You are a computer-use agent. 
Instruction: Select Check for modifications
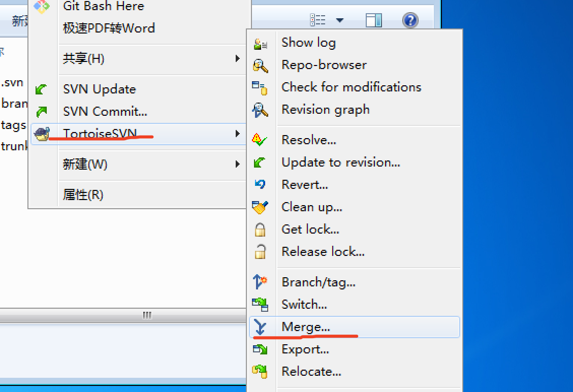351,87
